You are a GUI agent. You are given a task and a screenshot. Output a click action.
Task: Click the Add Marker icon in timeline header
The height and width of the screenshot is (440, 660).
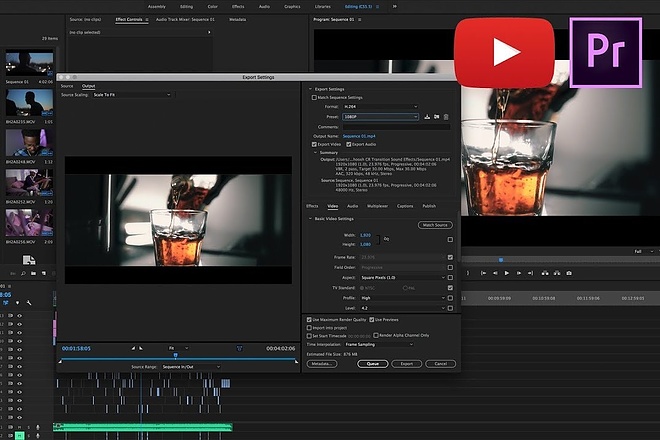(17, 303)
